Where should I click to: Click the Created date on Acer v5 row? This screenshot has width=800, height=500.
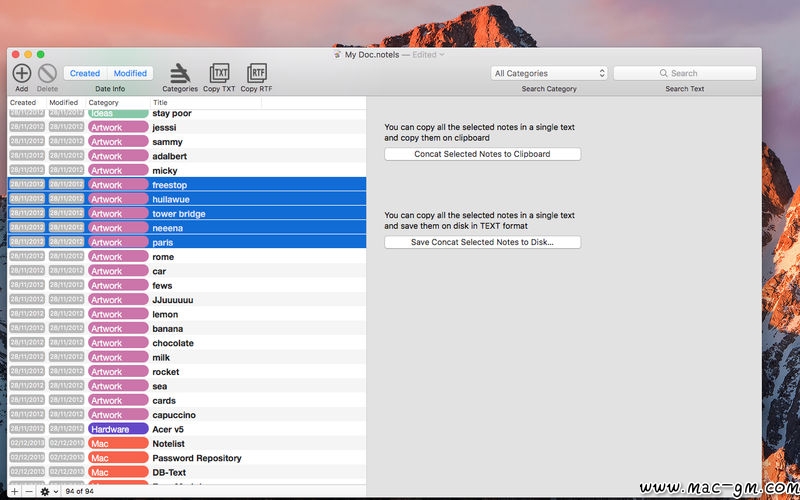point(27,429)
